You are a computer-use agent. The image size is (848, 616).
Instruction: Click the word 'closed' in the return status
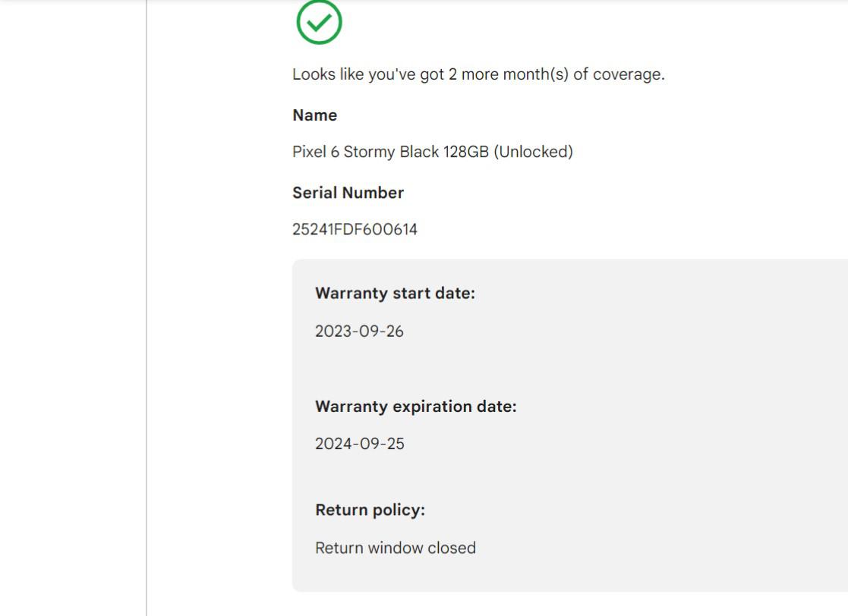451,548
